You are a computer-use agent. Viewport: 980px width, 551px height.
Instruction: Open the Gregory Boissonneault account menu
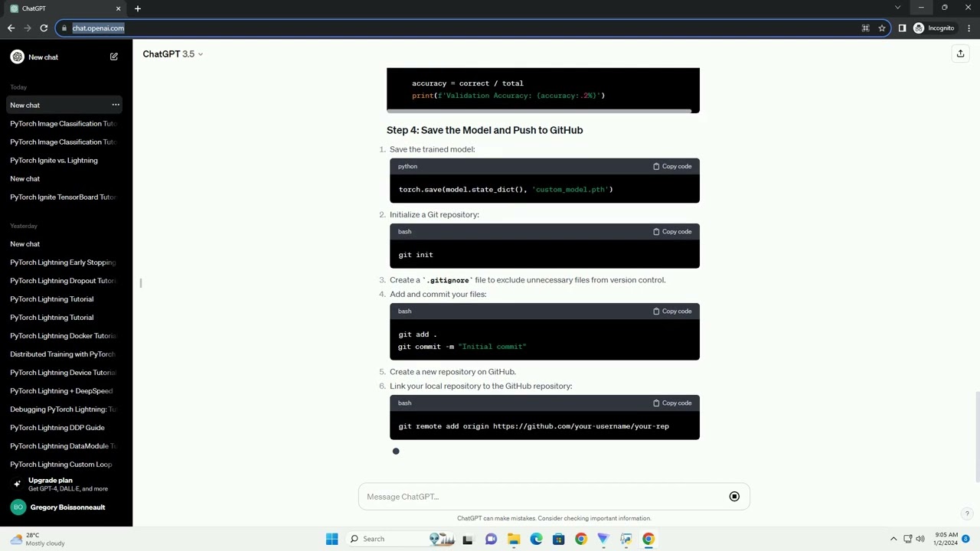pyautogui.click(x=66, y=507)
